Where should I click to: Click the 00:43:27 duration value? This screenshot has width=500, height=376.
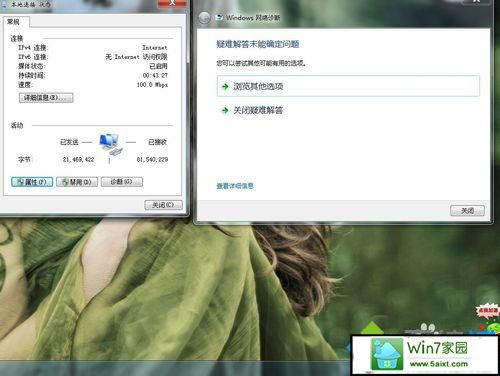pos(155,76)
